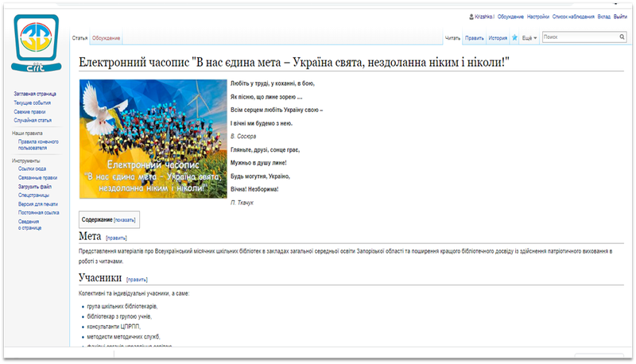Show the Содержание table of contents
Screen dimensions: 636x364
125,219
